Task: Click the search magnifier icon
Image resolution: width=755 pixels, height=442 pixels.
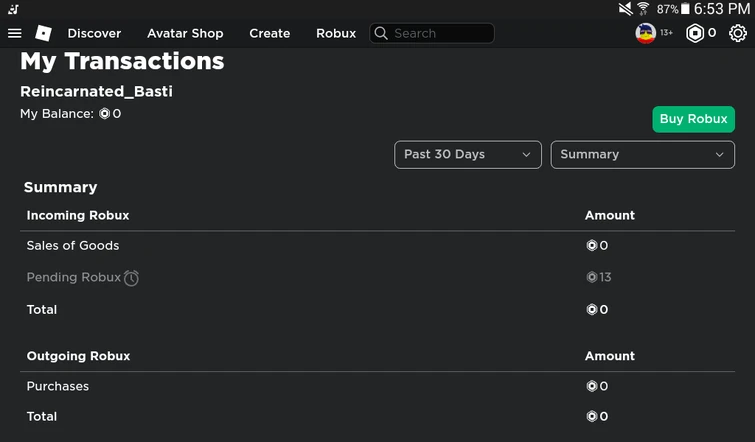Action: [380, 33]
